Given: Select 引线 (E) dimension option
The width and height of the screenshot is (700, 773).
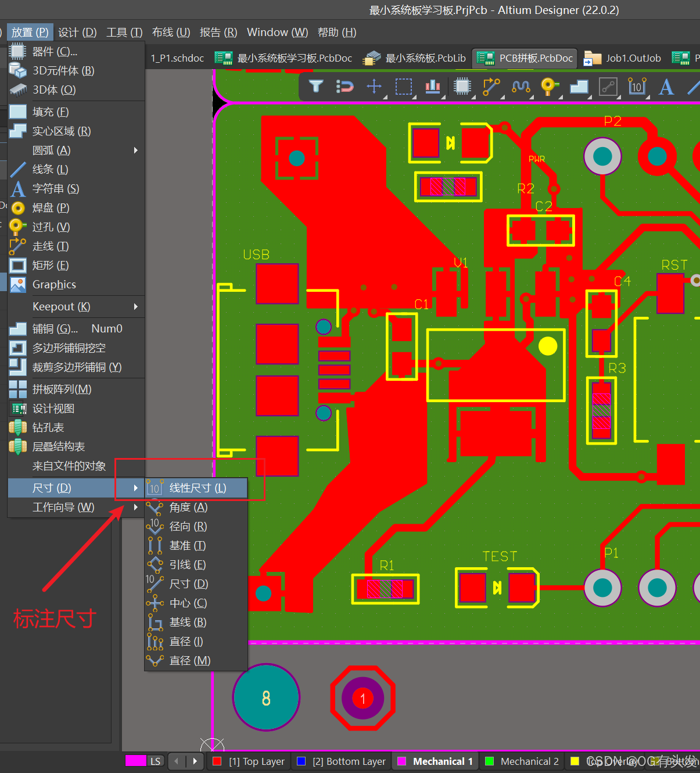Looking at the screenshot, I should coord(196,565).
